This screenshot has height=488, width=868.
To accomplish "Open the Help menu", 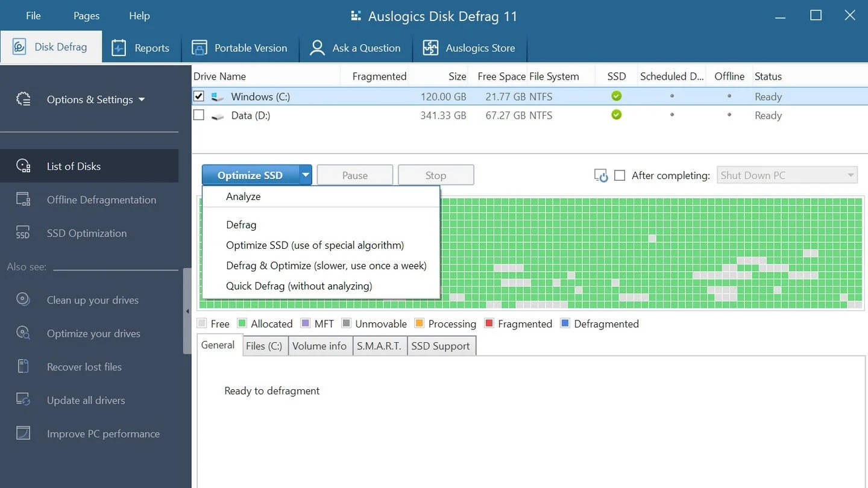I will tap(139, 16).
